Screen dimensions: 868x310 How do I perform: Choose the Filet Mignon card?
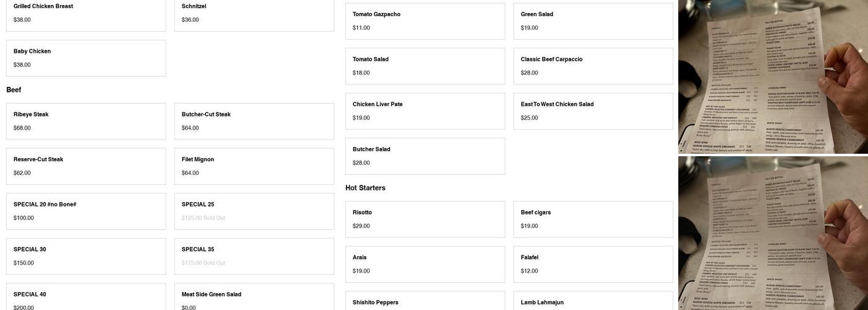pos(254,166)
